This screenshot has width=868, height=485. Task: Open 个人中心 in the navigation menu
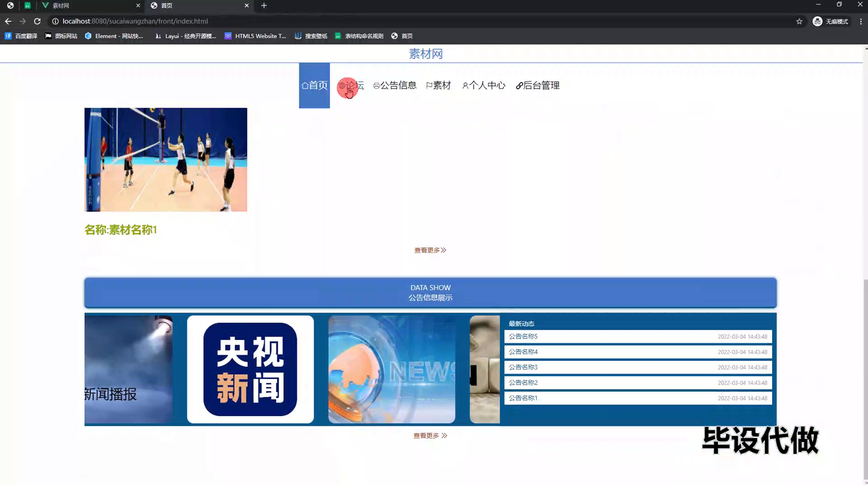pyautogui.click(x=484, y=85)
